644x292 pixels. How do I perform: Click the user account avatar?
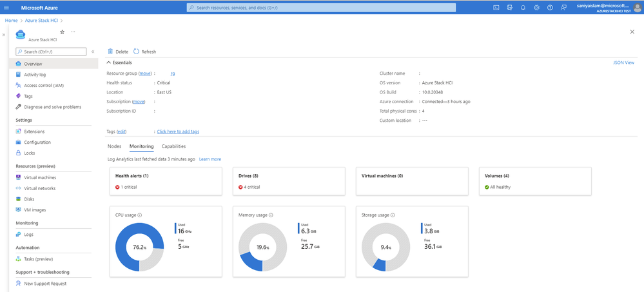637,7
